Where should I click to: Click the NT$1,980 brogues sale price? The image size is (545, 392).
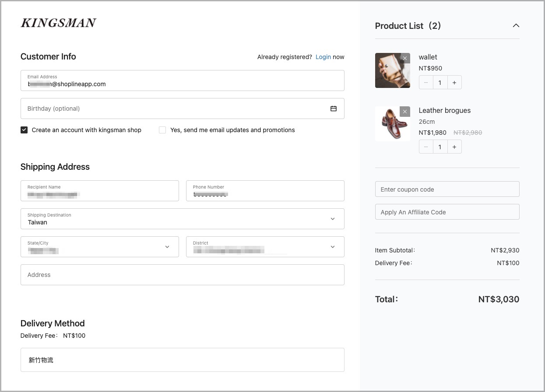pyautogui.click(x=432, y=133)
